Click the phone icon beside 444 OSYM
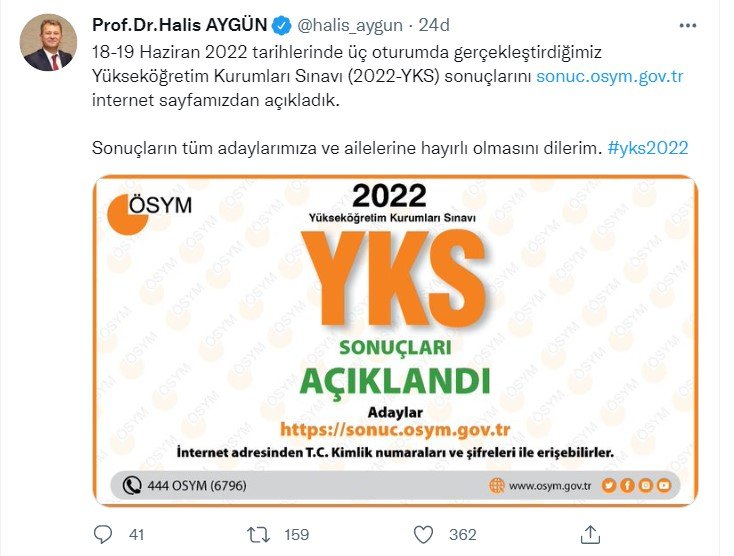 point(132,485)
